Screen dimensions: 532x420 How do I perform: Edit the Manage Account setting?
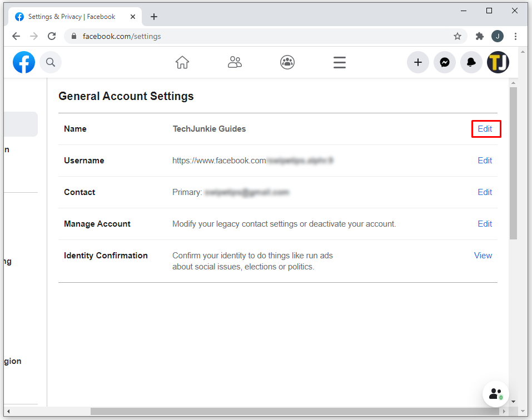click(485, 224)
